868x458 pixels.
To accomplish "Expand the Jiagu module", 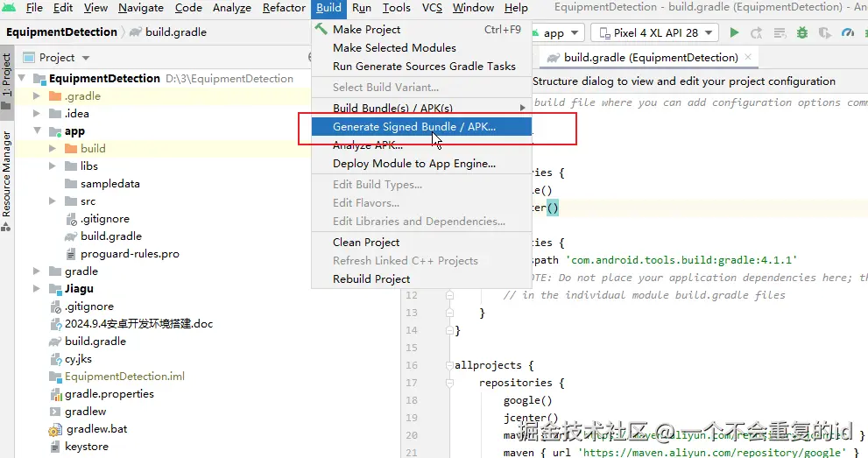I will (37, 289).
